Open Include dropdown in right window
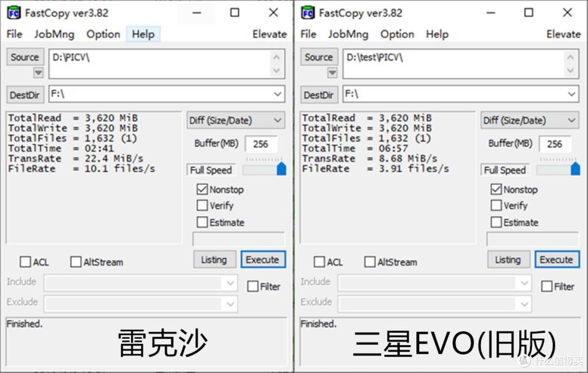 pyautogui.click(x=524, y=283)
